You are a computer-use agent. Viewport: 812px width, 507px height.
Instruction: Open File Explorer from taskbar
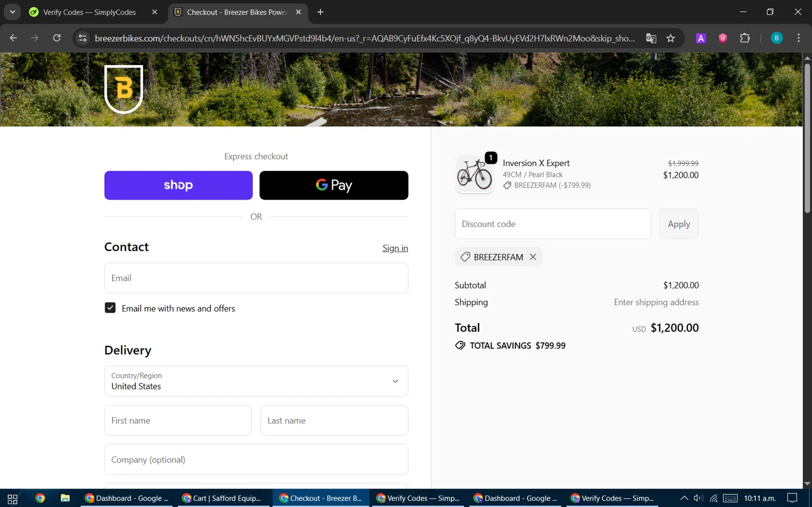[x=65, y=498]
